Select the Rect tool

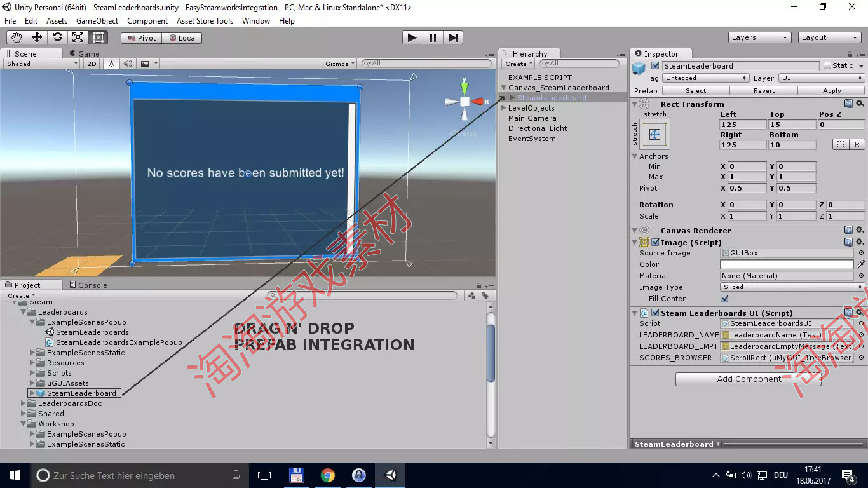click(98, 37)
